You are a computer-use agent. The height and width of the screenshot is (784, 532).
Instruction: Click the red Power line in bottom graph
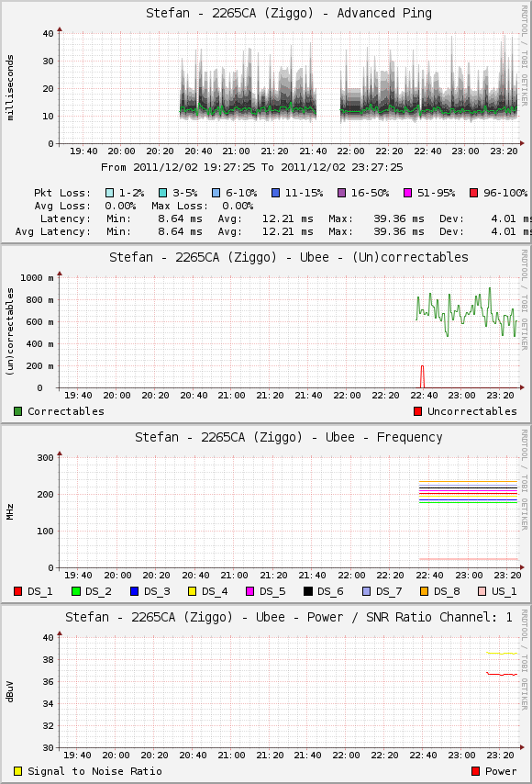tap(502, 675)
